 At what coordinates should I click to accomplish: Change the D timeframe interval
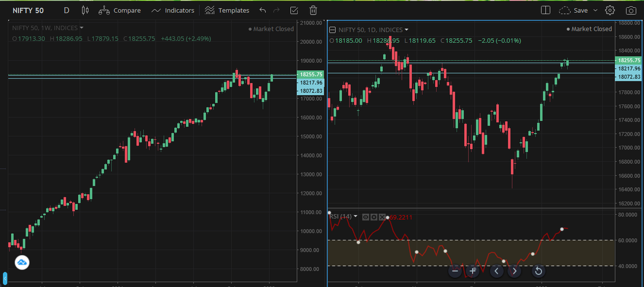click(67, 10)
